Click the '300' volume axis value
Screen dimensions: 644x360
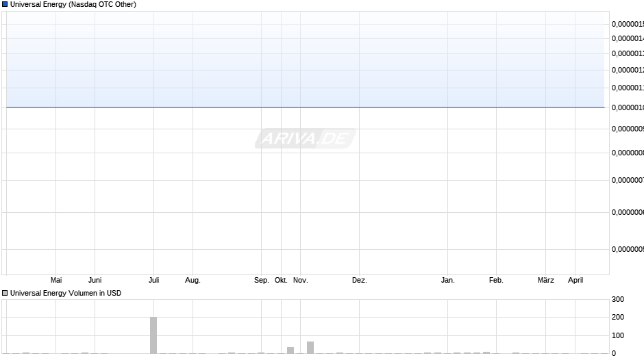tap(618, 299)
